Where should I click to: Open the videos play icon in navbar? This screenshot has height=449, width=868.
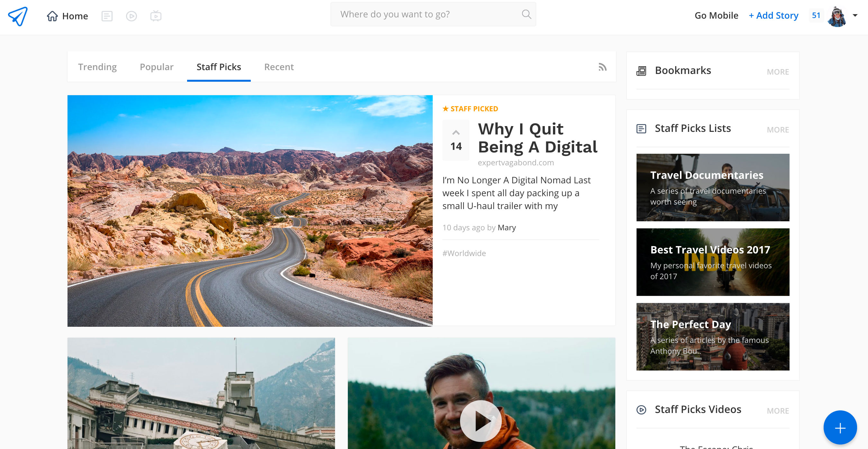[x=131, y=16]
